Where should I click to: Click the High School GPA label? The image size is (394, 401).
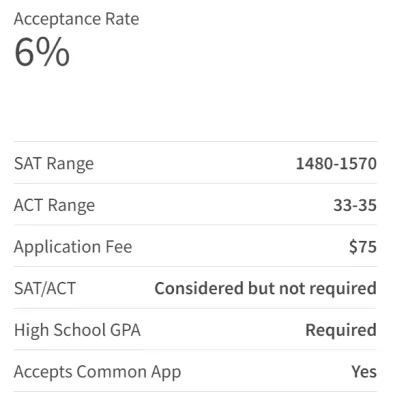coord(77,330)
